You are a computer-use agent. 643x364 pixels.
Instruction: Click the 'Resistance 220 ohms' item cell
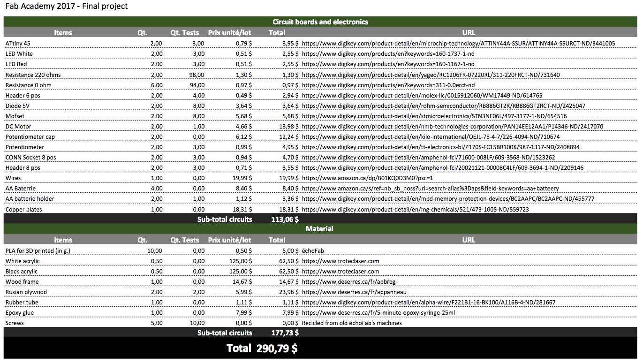(33, 75)
